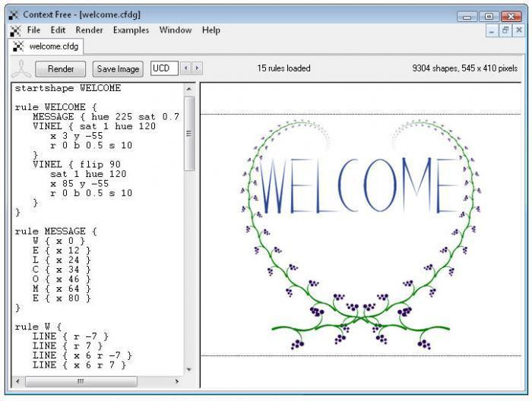Click the 'E { x 80 }' code line
This screenshot has height=401, width=532.
(62, 298)
